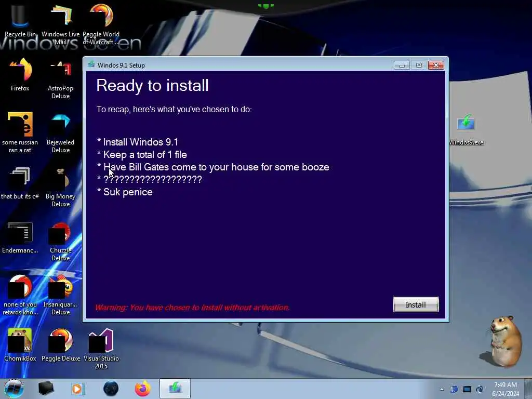
Task: Open the dark globe taskbar icon
Action: tap(111, 389)
